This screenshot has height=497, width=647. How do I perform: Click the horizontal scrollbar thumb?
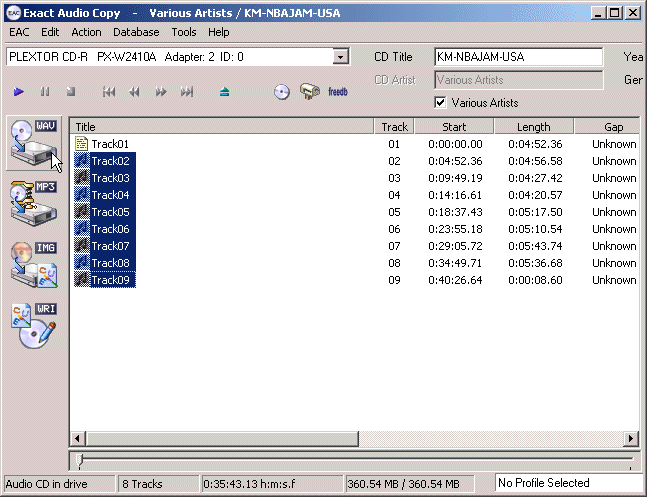(222, 438)
